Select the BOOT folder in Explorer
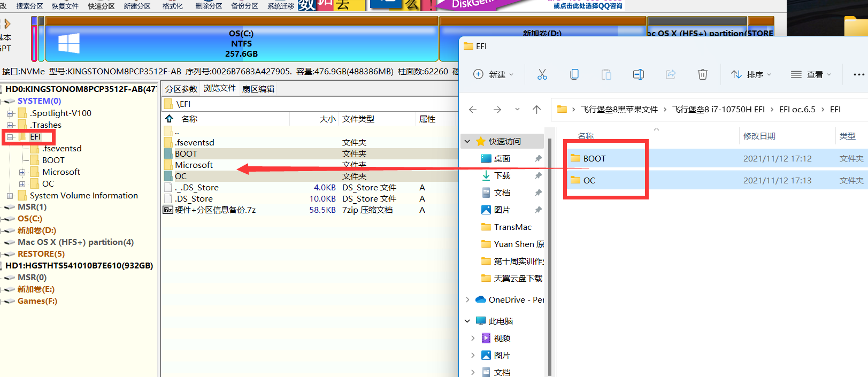The width and height of the screenshot is (868, 377). (x=594, y=158)
